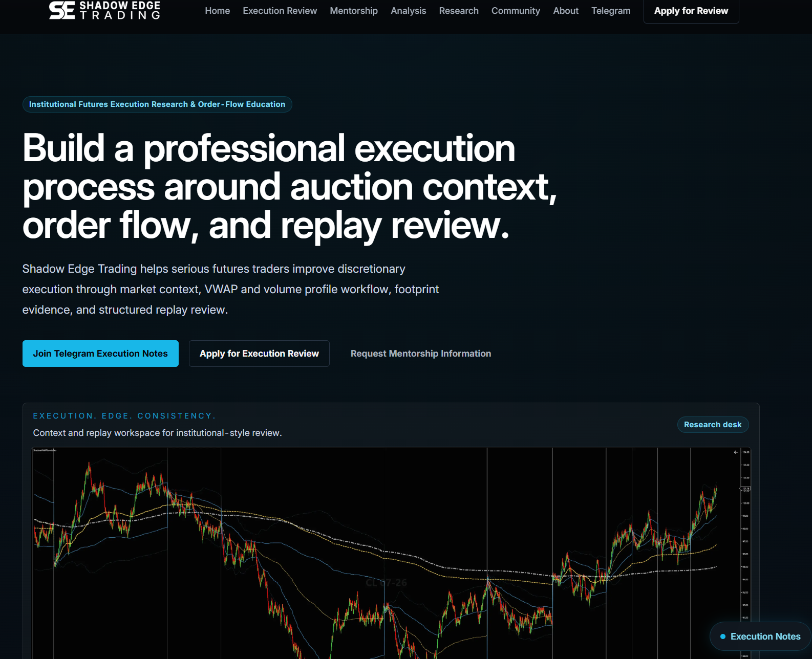Click the Telegram nav link
The height and width of the screenshot is (659, 812).
coord(611,11)
